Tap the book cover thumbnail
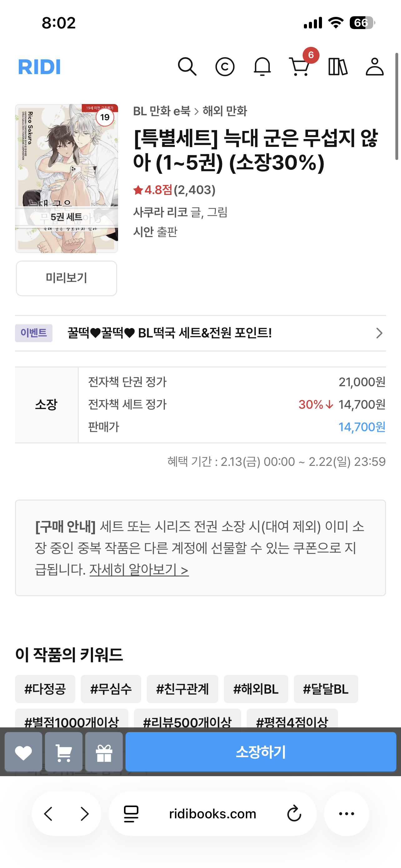 (67, 178)
